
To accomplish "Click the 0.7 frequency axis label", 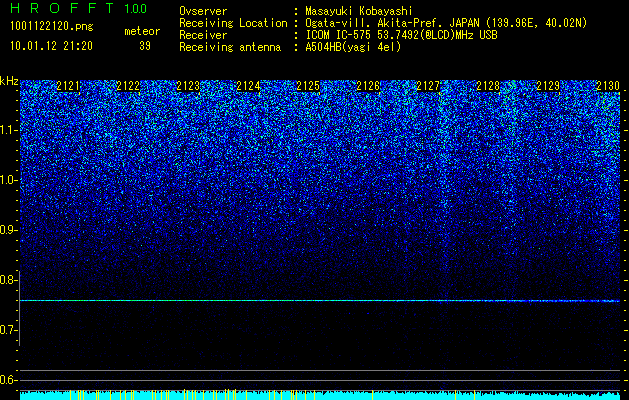I will 9,330.
